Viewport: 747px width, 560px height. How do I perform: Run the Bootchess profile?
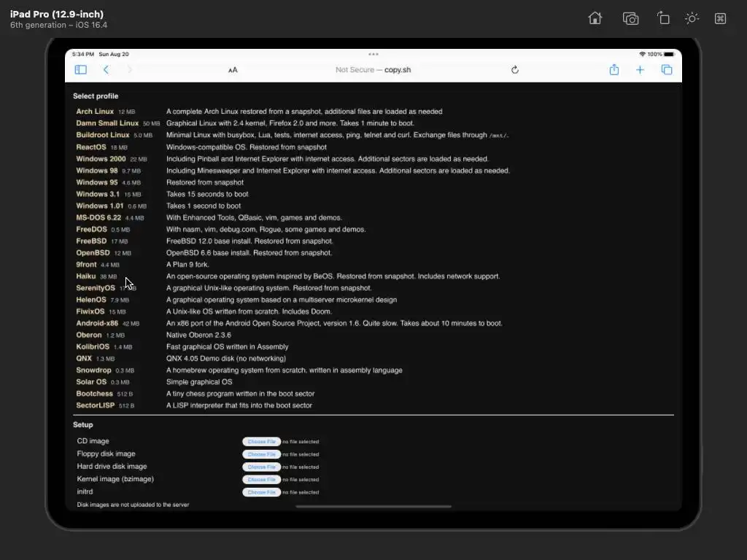[x=94, y=393]
